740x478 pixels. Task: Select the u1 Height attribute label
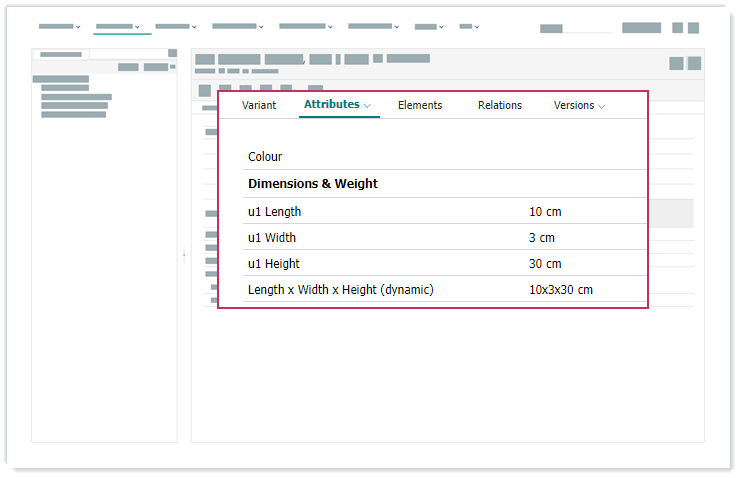pyautogui.click(x=274, y=264)
